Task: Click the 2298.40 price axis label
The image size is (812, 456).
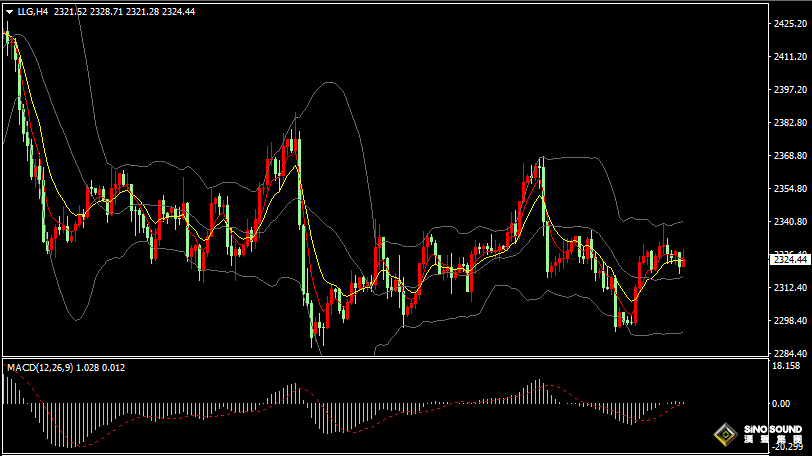Action: [x=789, y=320]
